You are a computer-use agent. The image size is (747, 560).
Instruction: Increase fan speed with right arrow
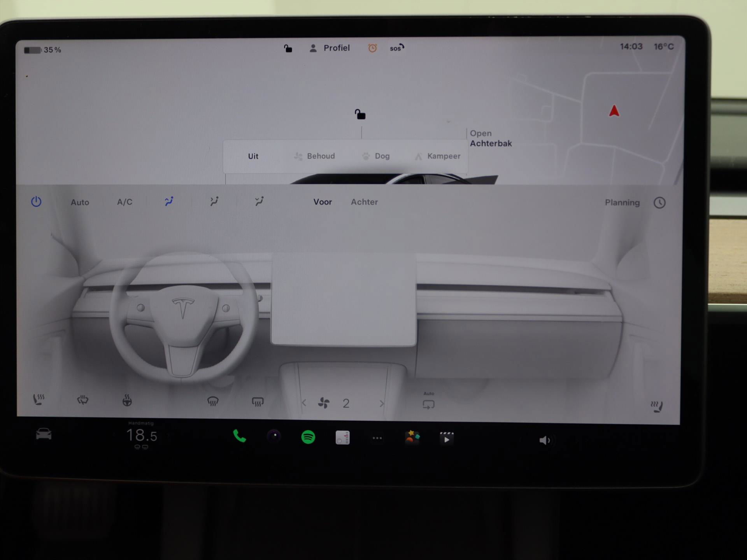(x=382, y=404)
